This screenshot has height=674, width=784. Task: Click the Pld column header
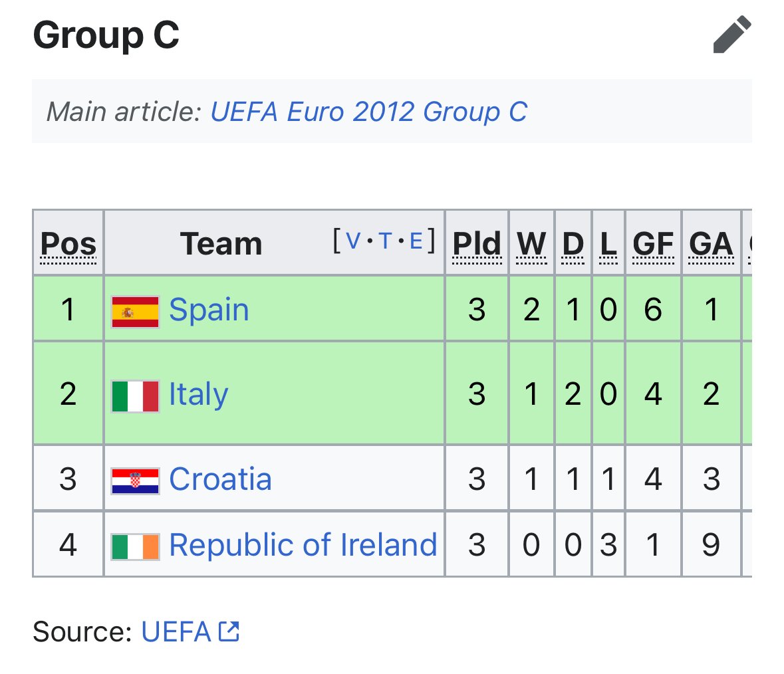(477, 244)
